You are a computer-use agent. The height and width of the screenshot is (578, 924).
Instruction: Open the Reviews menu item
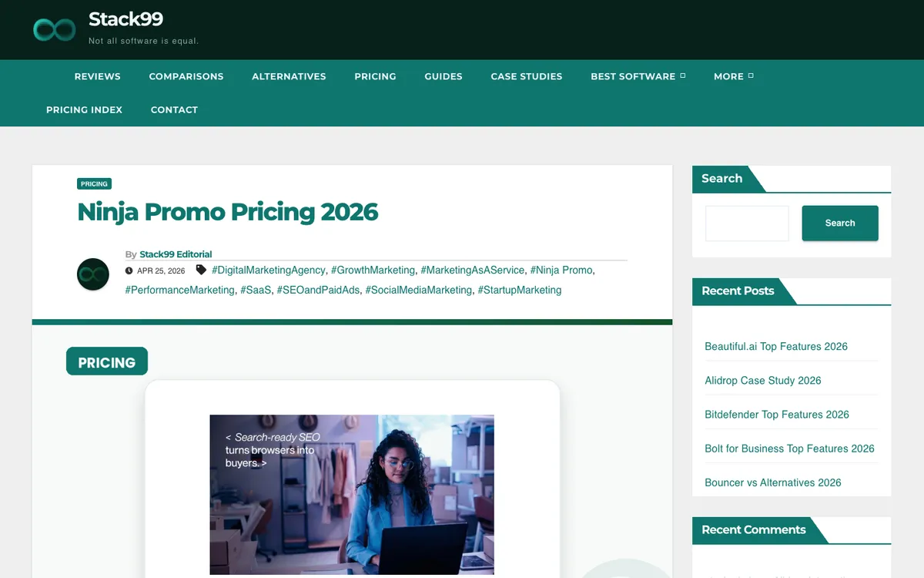coord(97,76)
